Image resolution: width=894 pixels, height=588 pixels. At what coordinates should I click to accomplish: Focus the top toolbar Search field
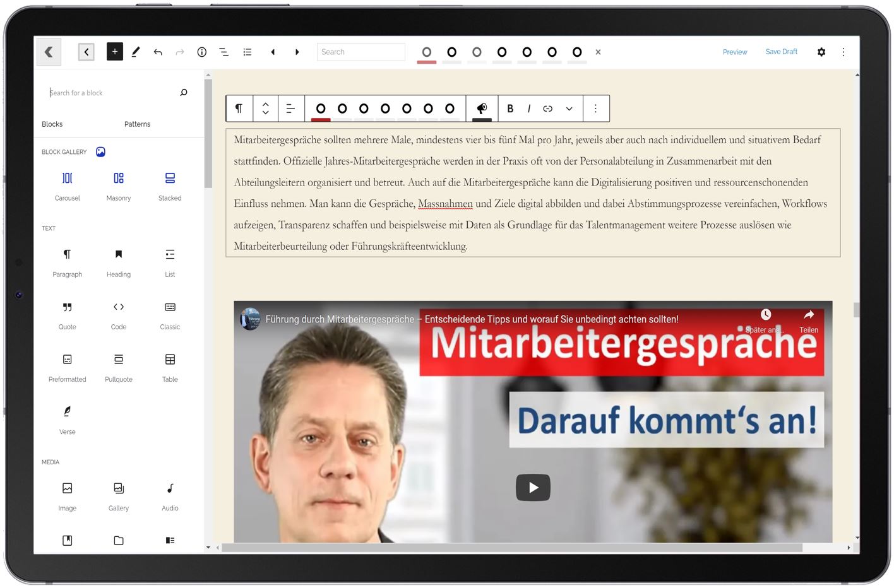tap(361, 52)
